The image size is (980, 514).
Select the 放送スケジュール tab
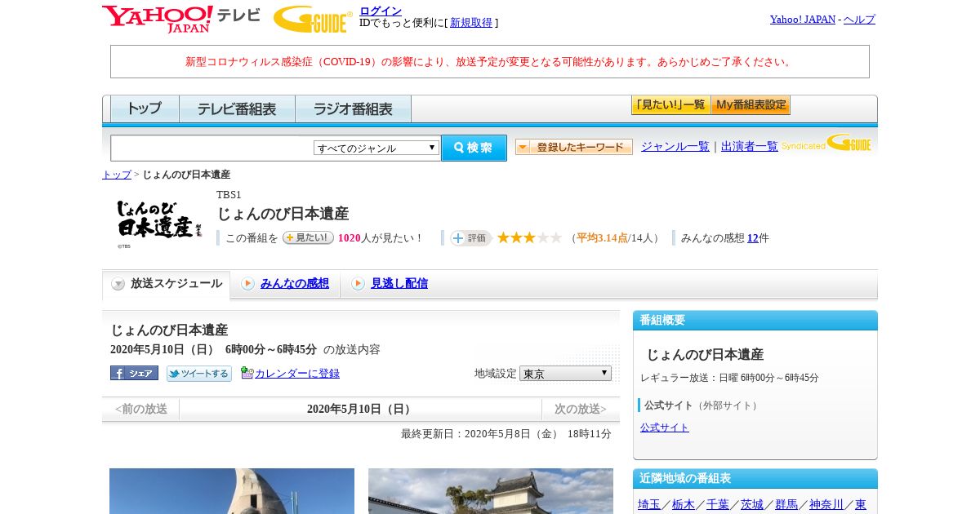click(167, 284)
